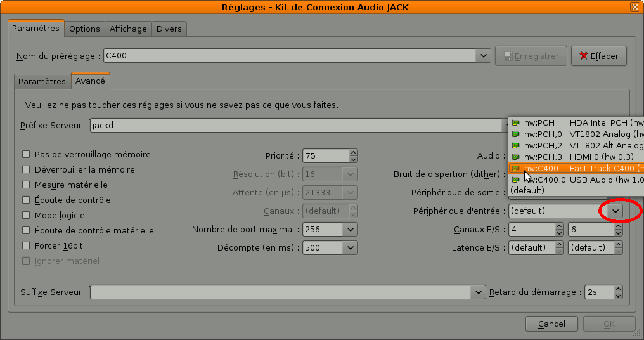This screenshot has height=340, width=644.
Task: Click the Priorité value field 75
Action: 326,156
